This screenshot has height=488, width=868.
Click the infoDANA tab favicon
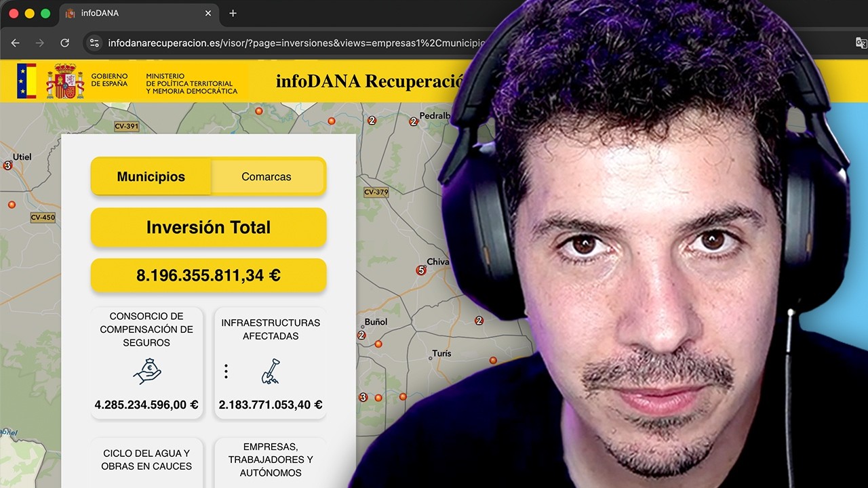point(70,13)
